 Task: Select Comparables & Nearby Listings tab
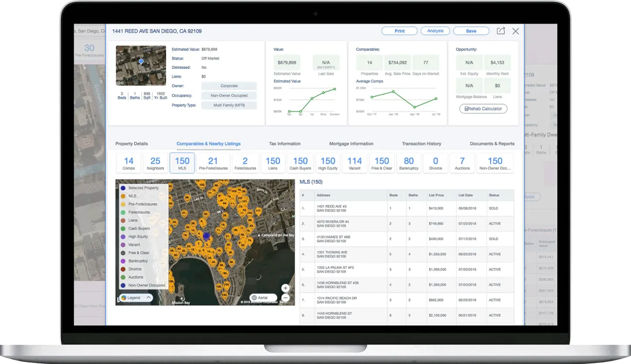point(208,143)
